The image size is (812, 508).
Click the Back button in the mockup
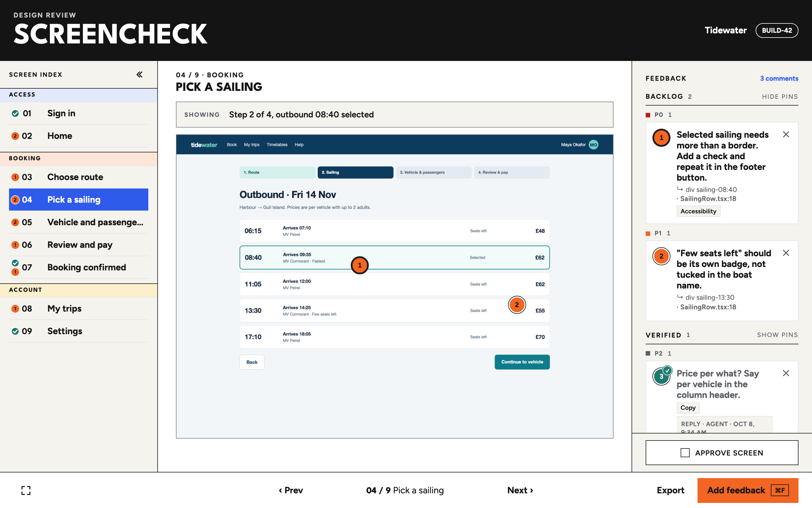coord(252,362)
